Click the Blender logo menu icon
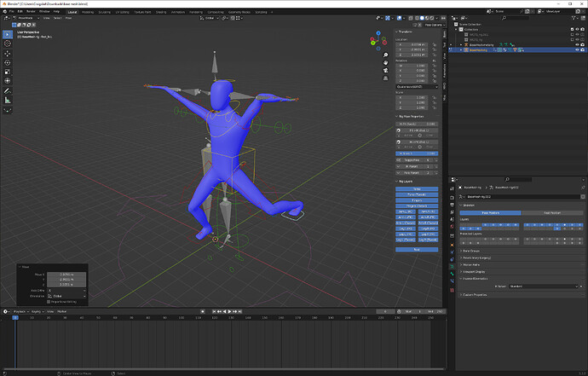 (x=4, y=12)
